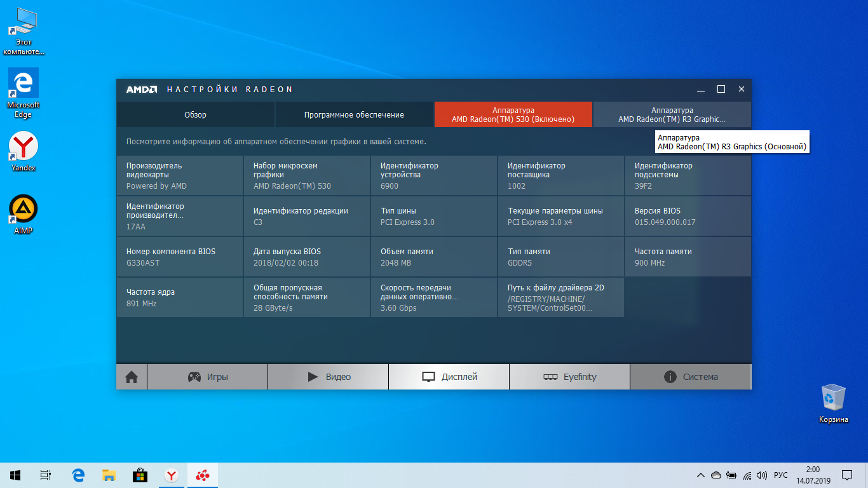This screenshot has width=868, height=488.
Task: Open the Action Center notifications icon
Action: [x=847, y=475]
